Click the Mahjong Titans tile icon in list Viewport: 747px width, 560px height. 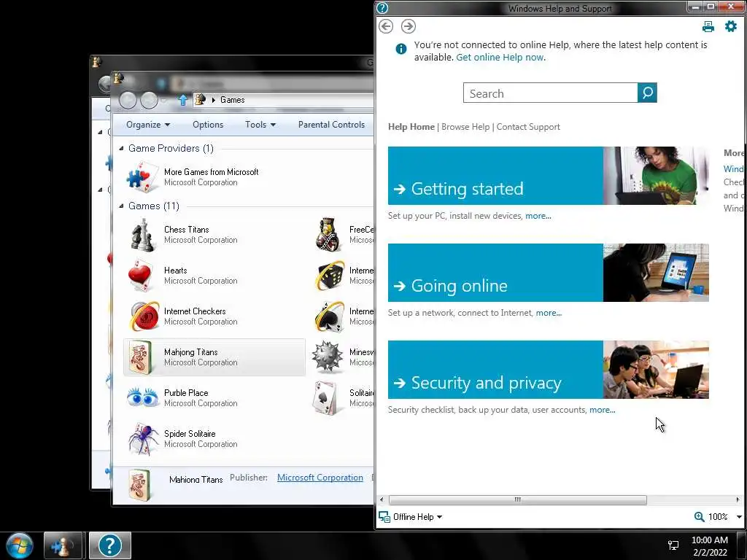coord(140,357)
